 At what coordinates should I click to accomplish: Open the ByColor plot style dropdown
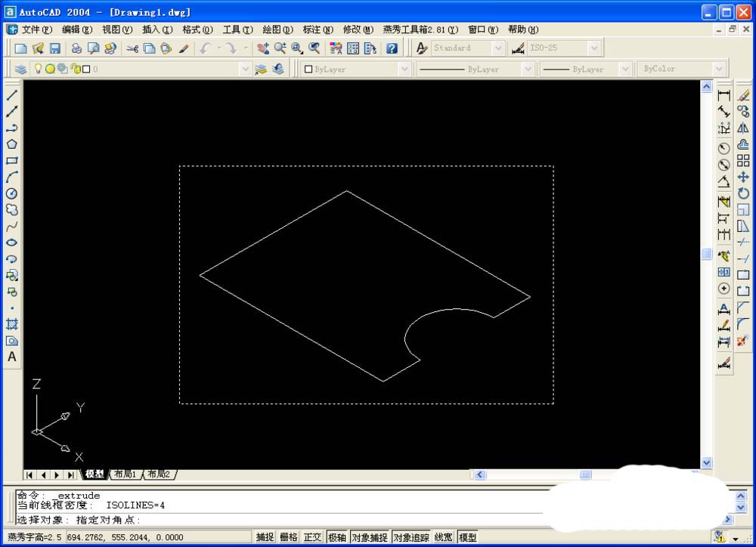coord(719,69)
